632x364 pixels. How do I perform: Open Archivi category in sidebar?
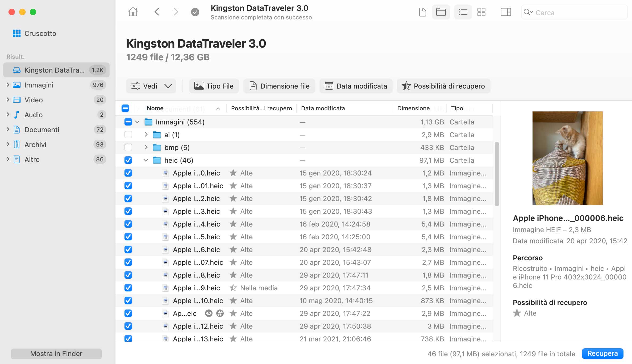tap(56, 144)
